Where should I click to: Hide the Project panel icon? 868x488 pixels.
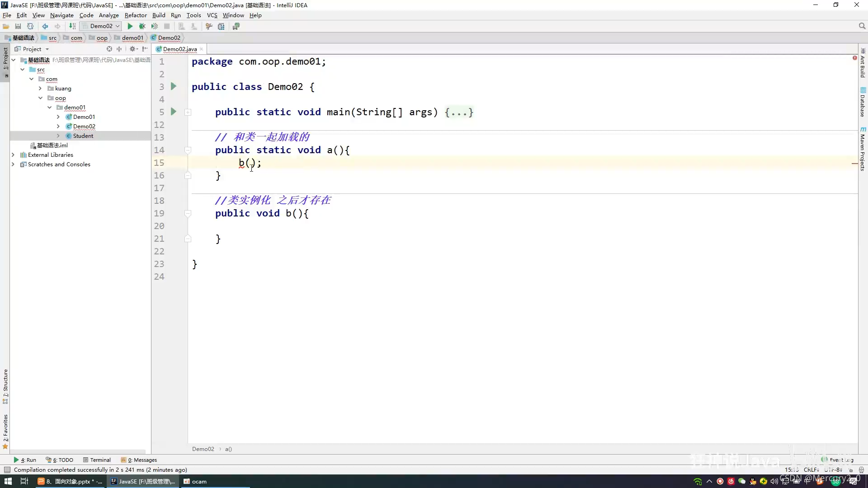[x=145, y=49]
